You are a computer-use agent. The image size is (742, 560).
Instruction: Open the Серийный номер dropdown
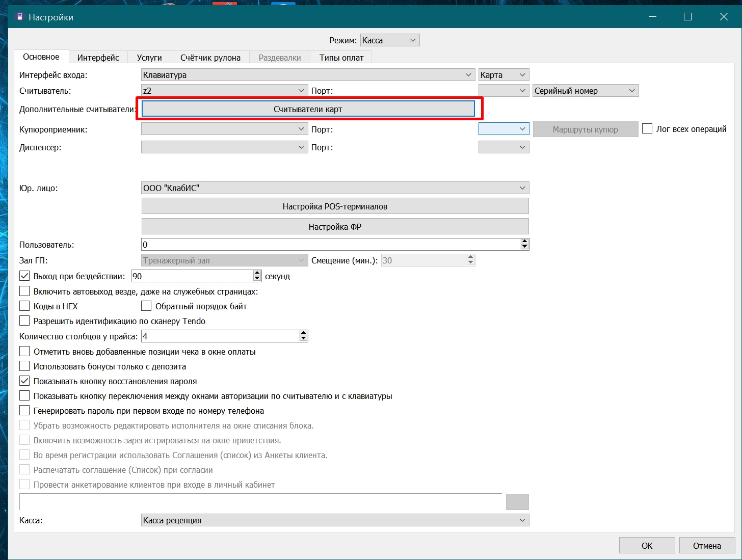(x=586, y=91)
